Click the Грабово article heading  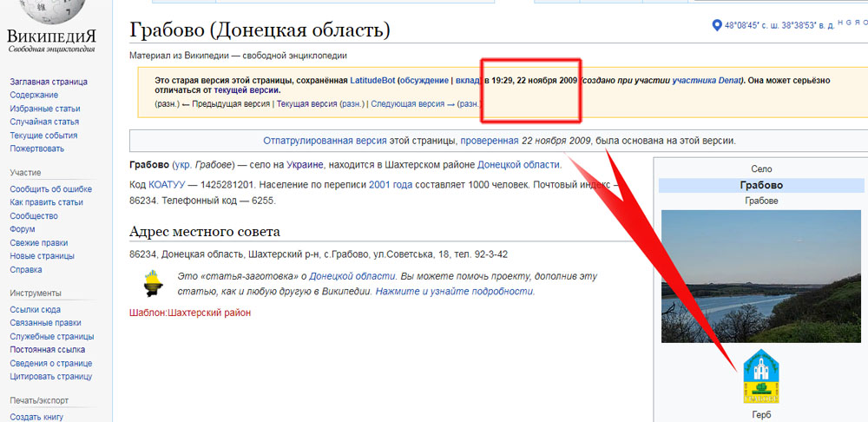coord(260,30)
